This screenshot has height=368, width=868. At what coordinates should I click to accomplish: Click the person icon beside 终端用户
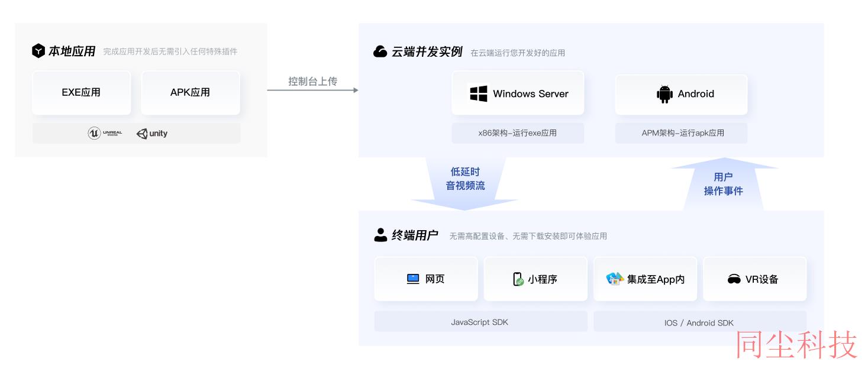point(380,235)
